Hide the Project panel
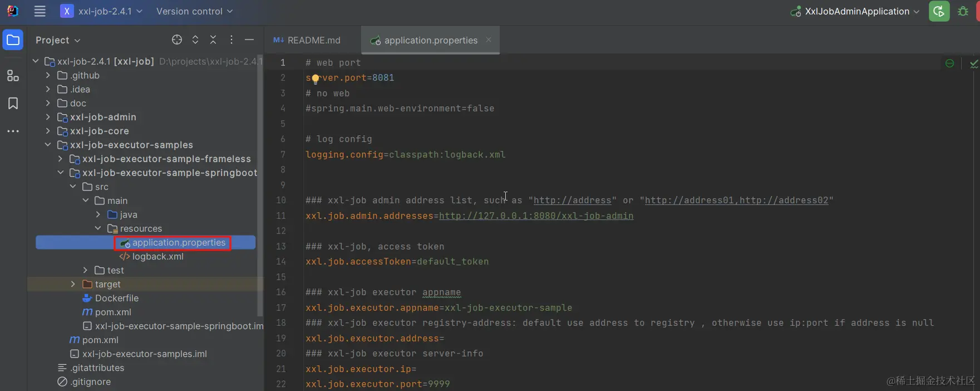 click(x=249, y=40)
